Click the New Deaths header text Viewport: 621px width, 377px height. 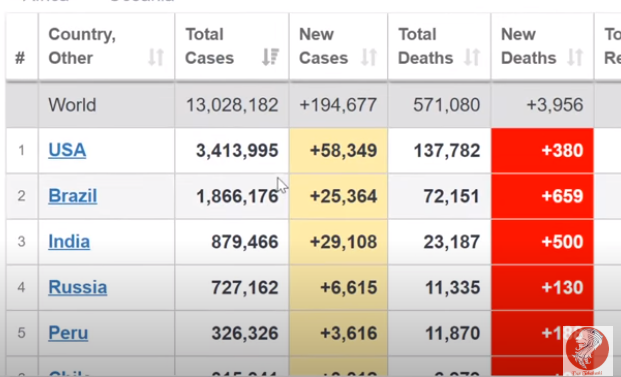pyautogui.click(x=529, y=46)
